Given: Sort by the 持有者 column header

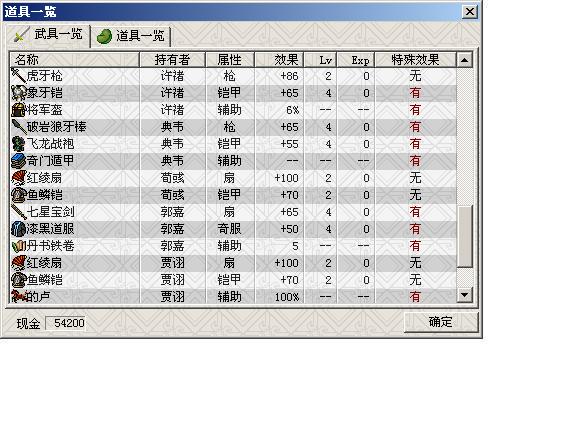Looking at the screenshot, I should pyautogui.click(x=172, y=60).
